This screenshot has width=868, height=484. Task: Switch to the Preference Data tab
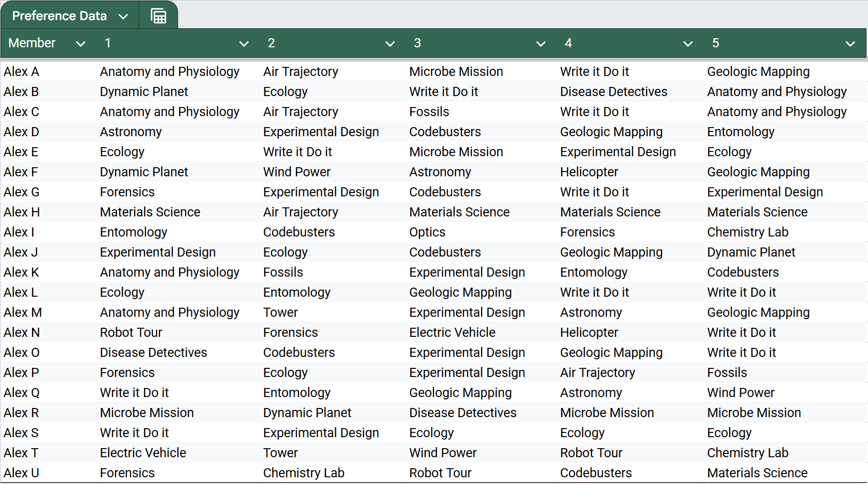[x=59, y=15]
